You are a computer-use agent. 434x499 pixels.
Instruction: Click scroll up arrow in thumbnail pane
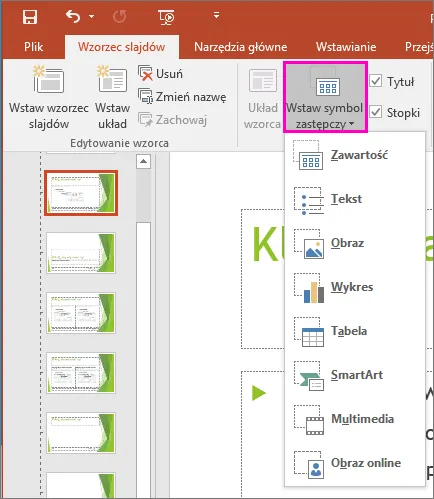tap(144, 161)
